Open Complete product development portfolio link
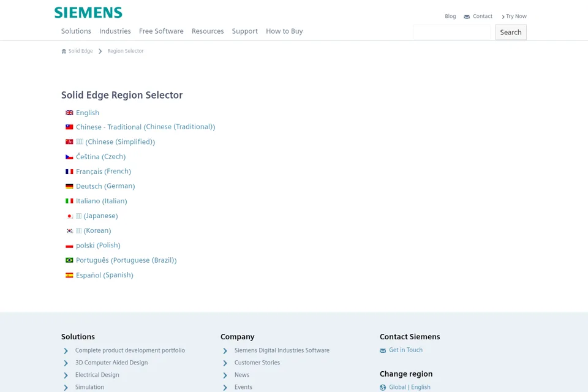This screenshot has height=392, width=588. (130, 350)
